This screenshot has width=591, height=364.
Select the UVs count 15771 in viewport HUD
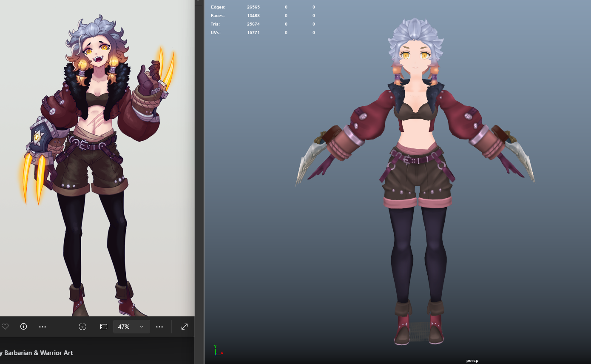(x=253, y=33)
